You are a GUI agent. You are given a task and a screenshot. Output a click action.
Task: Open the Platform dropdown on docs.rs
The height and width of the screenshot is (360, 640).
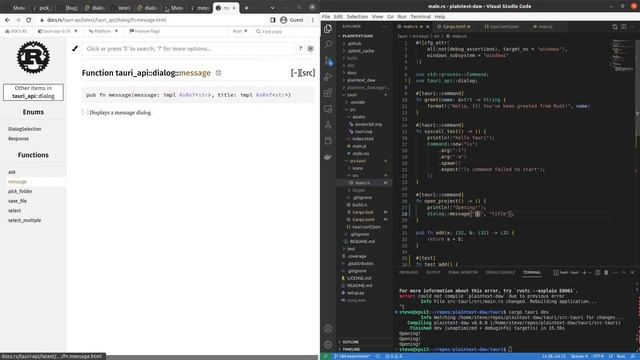(103, 31)
